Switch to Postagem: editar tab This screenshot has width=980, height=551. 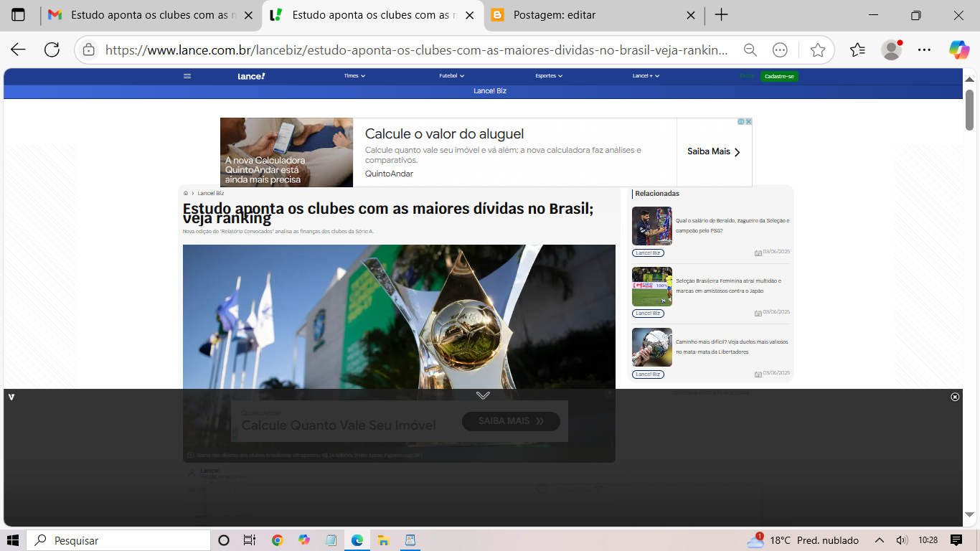coord(594,15)
